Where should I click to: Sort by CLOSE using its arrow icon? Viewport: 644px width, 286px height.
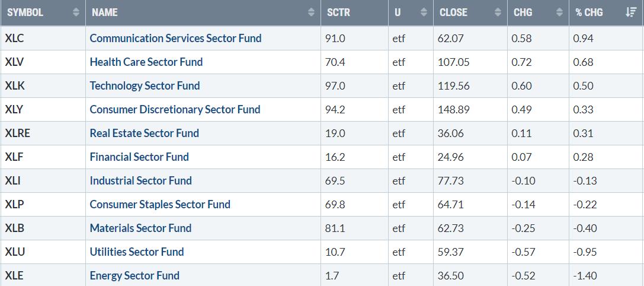(x=498, y=12)
